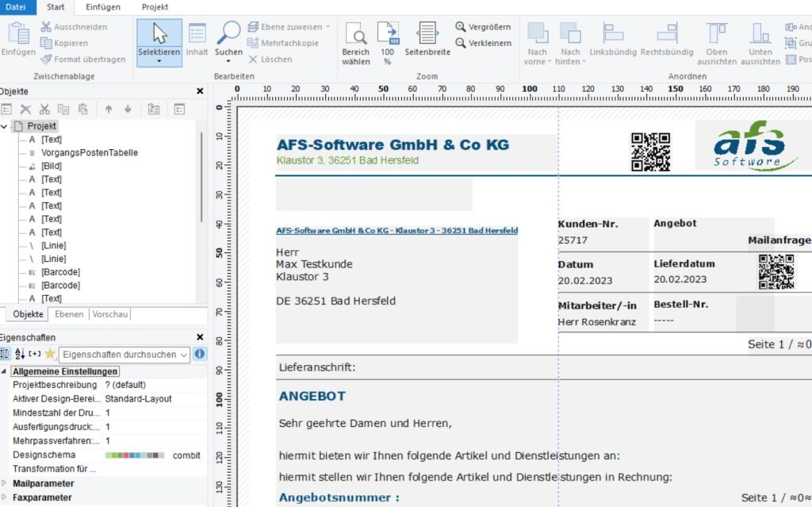Click the underlined AFS-Software sender address line
Image resolution: width=812 pixels, height=507 pixels.
[x=396, y=231]
